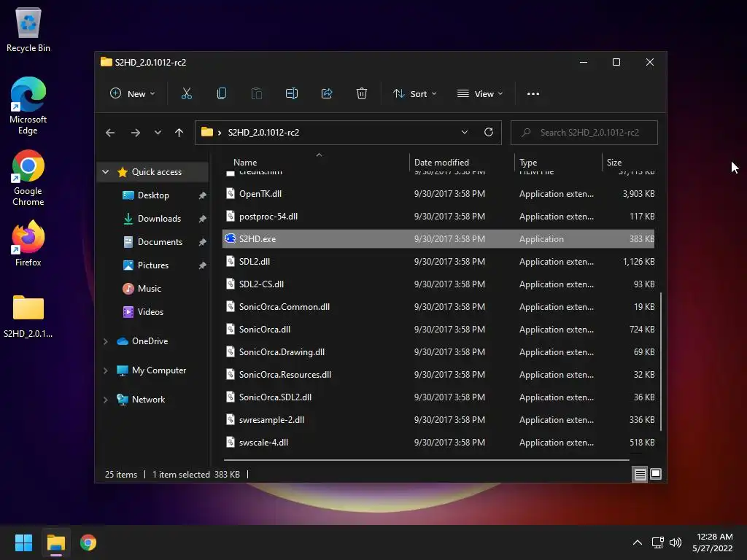Click the Rename icon in toolbar
Screen dimensions: 747x560
point(292,94)
